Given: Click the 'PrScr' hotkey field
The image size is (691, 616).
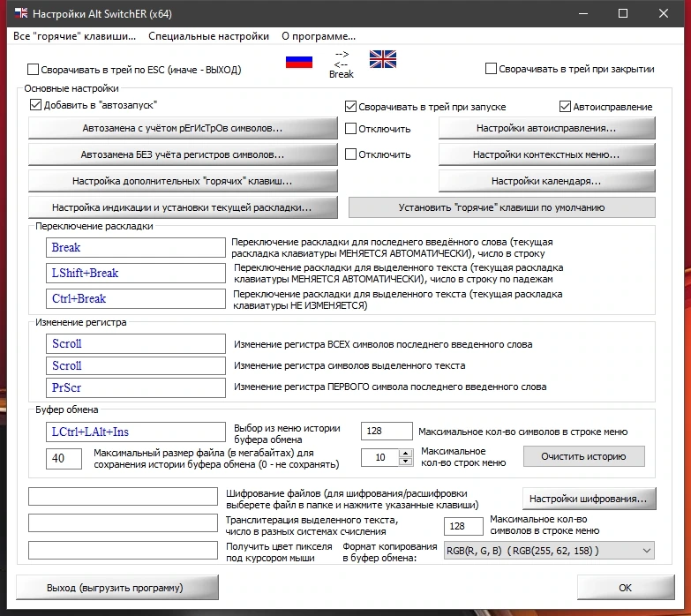Looking at the screenshot, I should pyautogui.click(x=136, y=387).
